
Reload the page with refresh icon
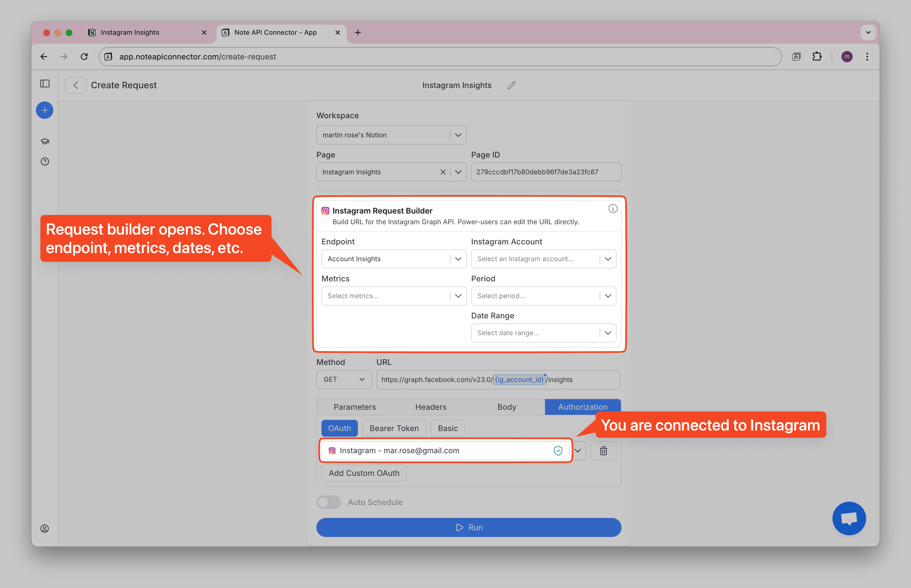(x=84, y=57)
